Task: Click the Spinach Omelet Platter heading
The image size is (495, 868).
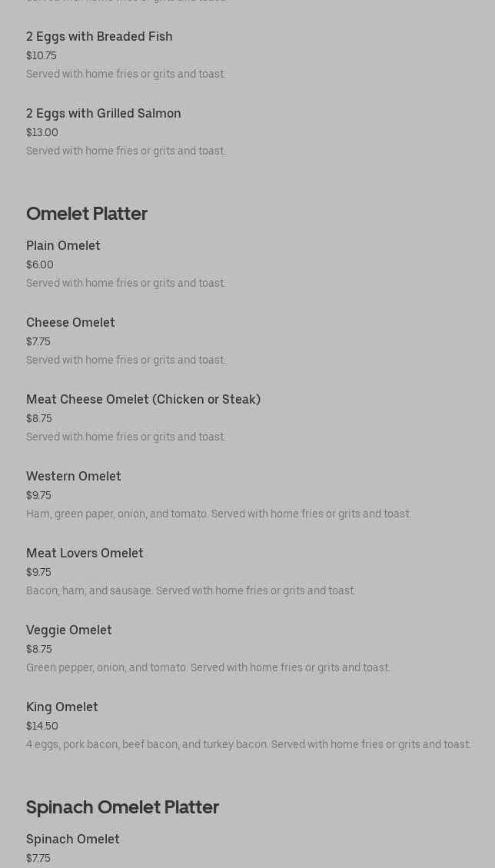Action: 122,808
